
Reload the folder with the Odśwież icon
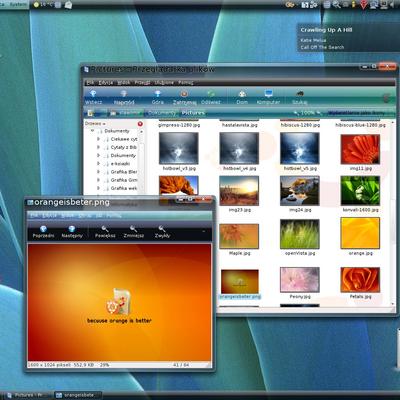(x=211, y=94)
